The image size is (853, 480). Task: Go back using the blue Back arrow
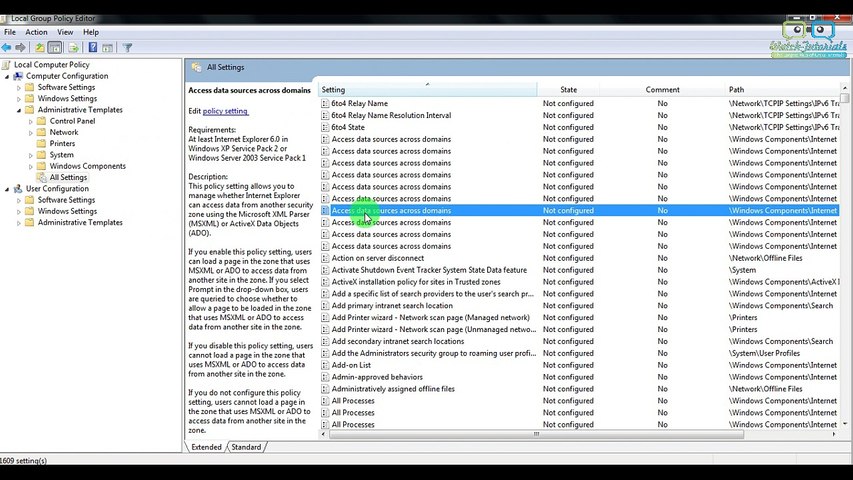click(x=7, y=48)
